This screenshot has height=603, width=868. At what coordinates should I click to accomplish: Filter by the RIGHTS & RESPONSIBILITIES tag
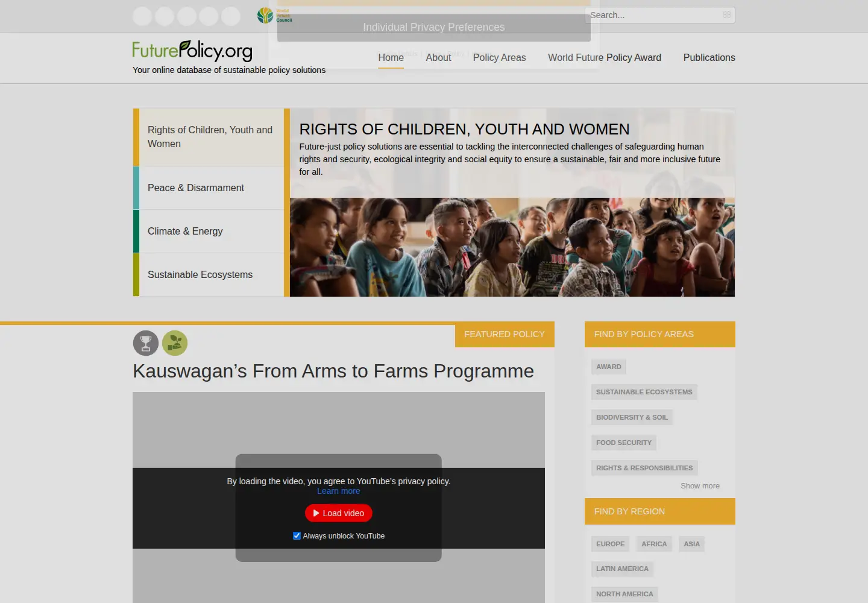tap(644, 468)
